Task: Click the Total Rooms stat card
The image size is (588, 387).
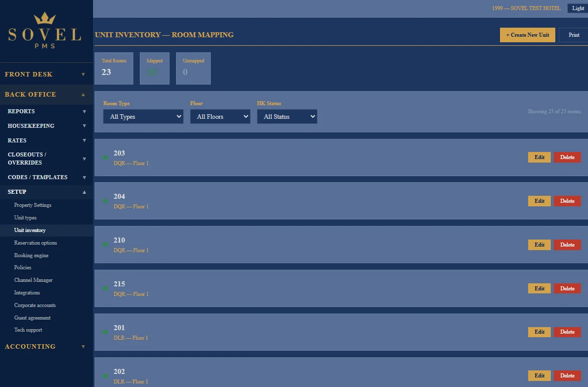Action: click(114, 68)
